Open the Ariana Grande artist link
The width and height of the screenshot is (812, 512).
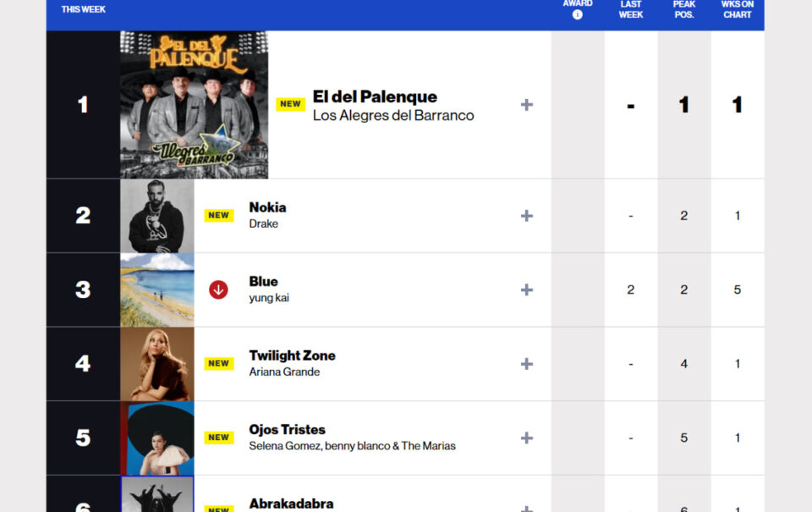284,372
